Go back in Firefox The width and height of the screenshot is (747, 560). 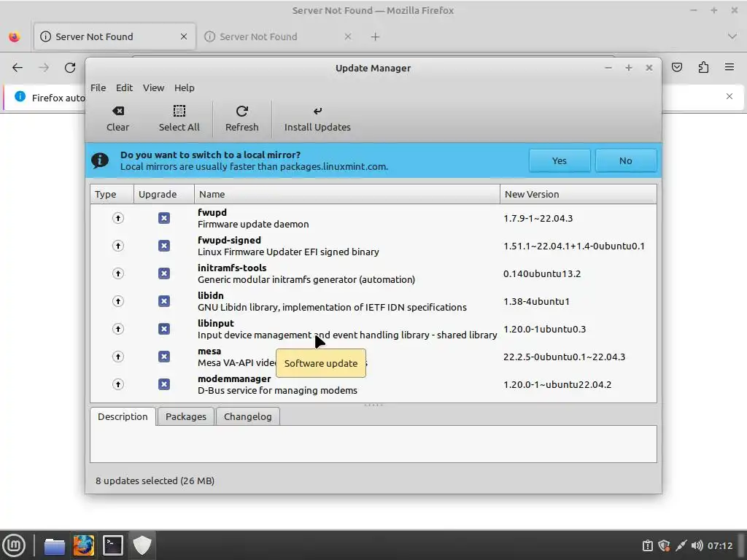pos(18,68)
